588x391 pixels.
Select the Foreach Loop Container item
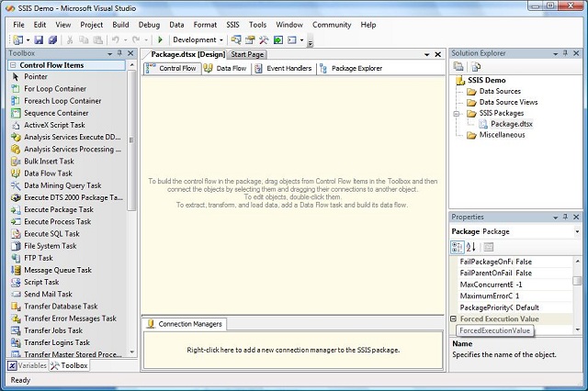click(61, 101)
